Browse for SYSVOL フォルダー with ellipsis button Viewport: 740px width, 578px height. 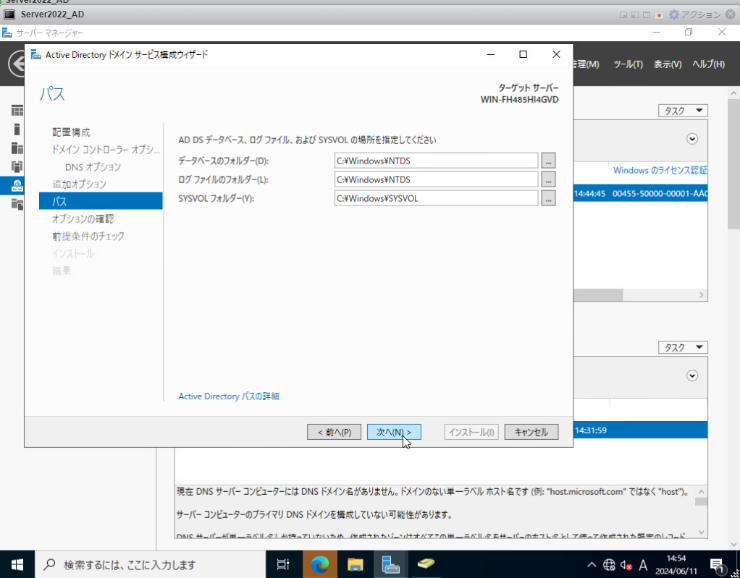[x=548, y=198]
